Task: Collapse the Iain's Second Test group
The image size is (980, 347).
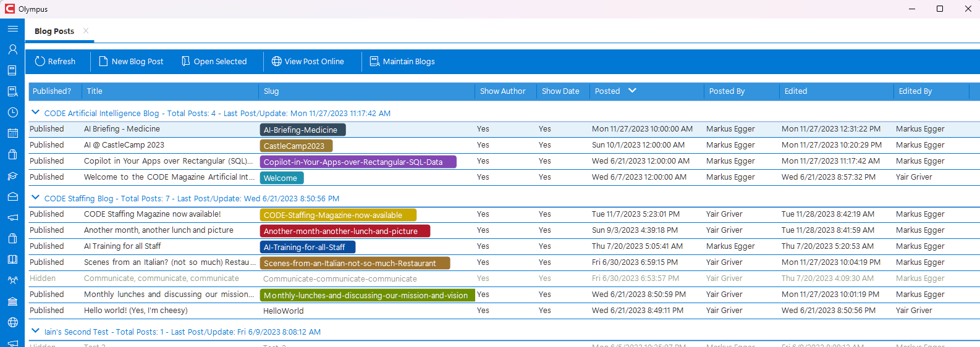Action: pyautogui.click(x=35, y=331)
